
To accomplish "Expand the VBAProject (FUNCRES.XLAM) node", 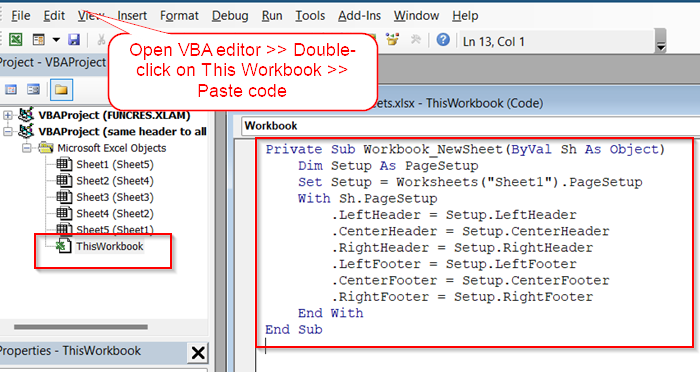I will coord(8,115).
